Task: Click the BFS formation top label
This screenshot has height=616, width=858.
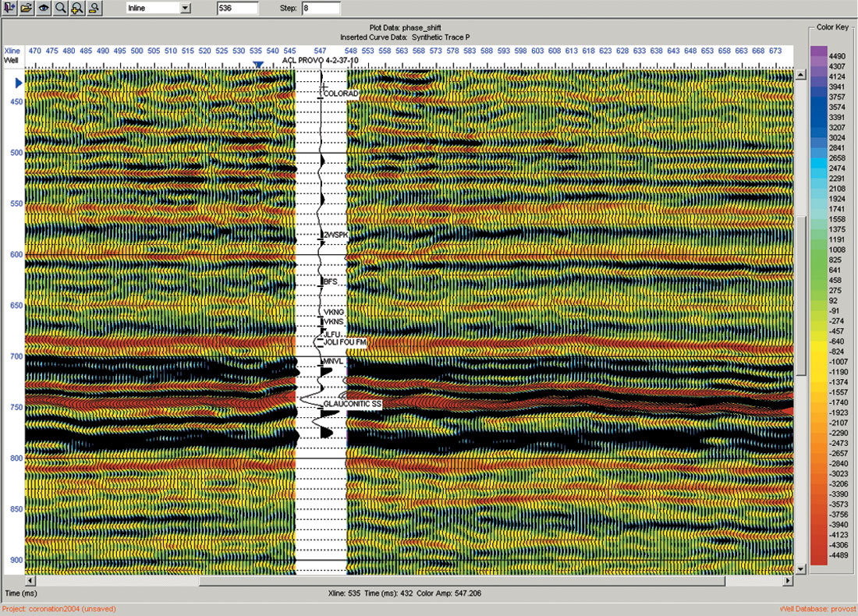Action: tap(331, 281)
